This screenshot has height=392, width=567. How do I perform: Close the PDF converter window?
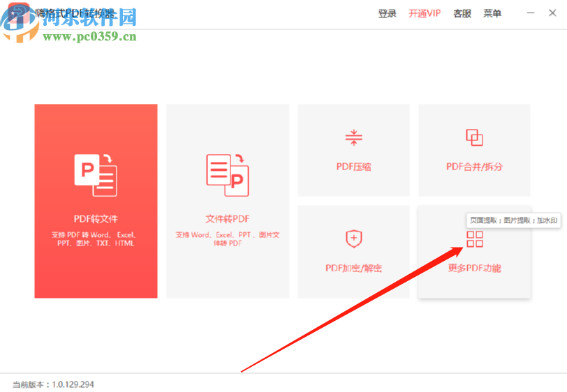point(552,13)
